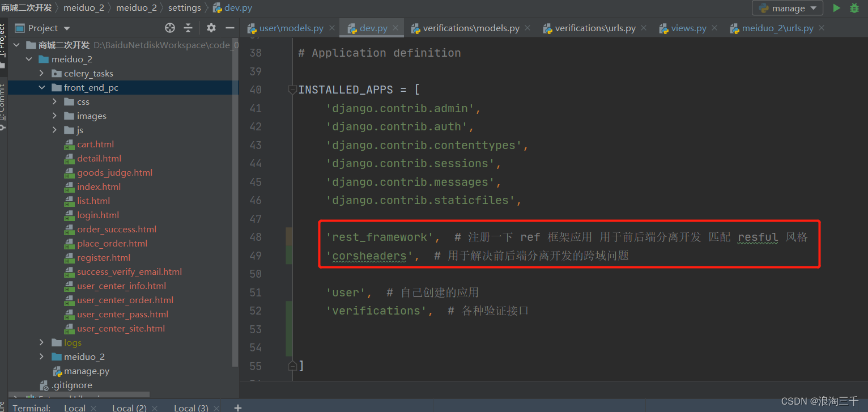Select user_center_info.html file
Viewport: 868px width, 412px height.
tap(121, 286)
